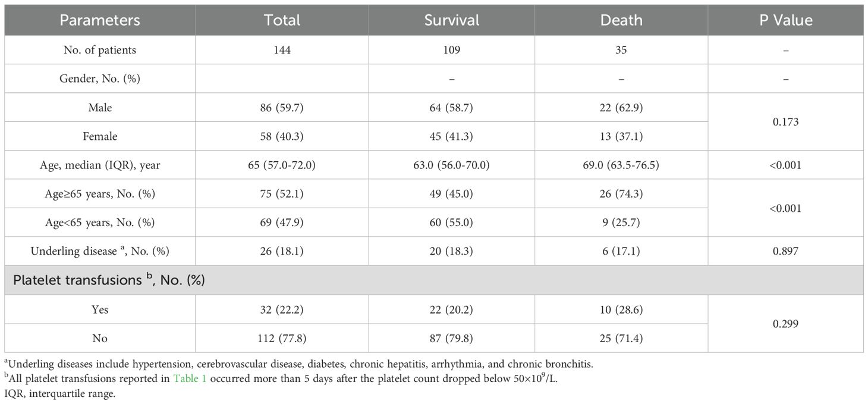
Task: Click the No. of patients row label
Action: [100, 50]
